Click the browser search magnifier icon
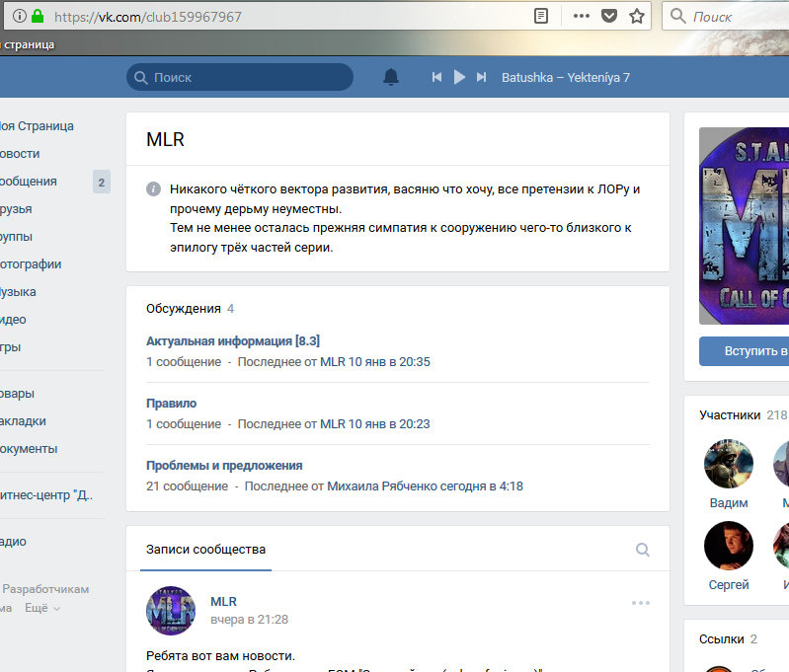Screen dimensions: 789x672 (677, 16)
